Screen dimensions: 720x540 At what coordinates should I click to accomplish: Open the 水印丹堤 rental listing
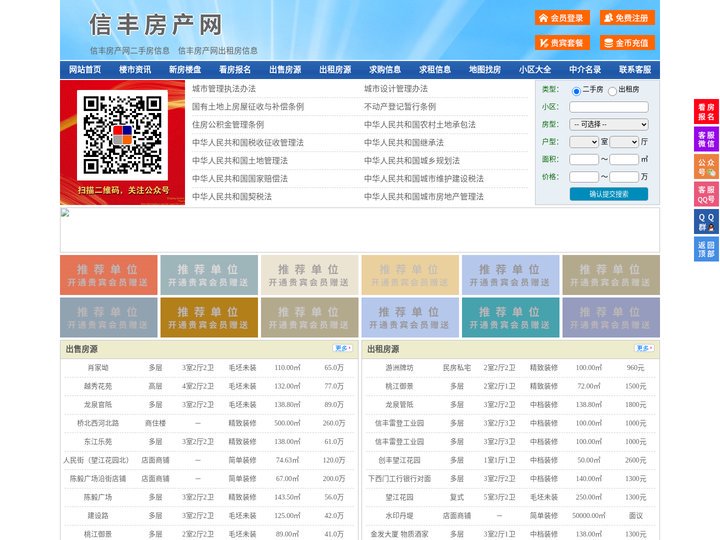tap(399, 516)
